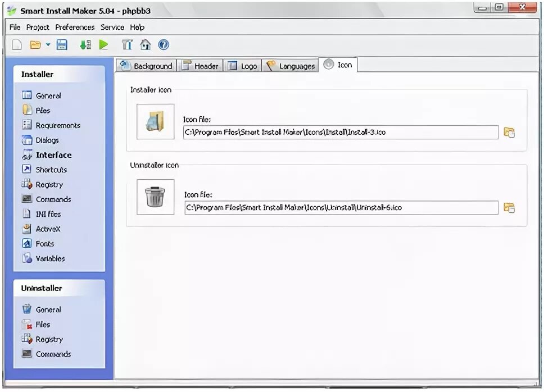Click the installer icon folder preview
Viewport: 544px width, 392px height.
[156, 122]
